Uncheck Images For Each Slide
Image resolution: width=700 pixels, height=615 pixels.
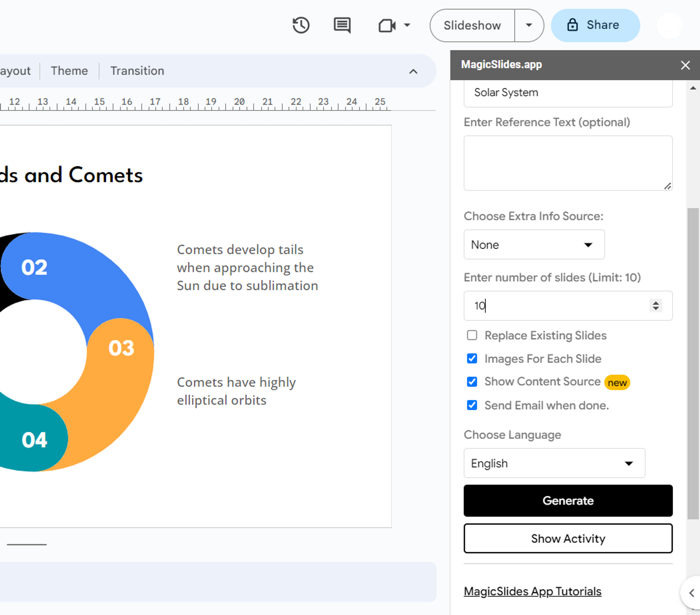(x=472, y=358)
